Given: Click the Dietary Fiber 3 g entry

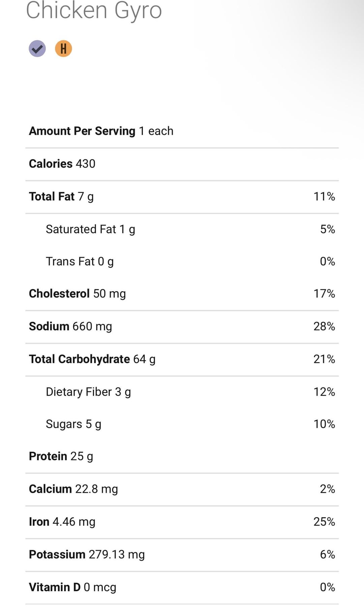Looking at the screenshot, I should point(88,392).
